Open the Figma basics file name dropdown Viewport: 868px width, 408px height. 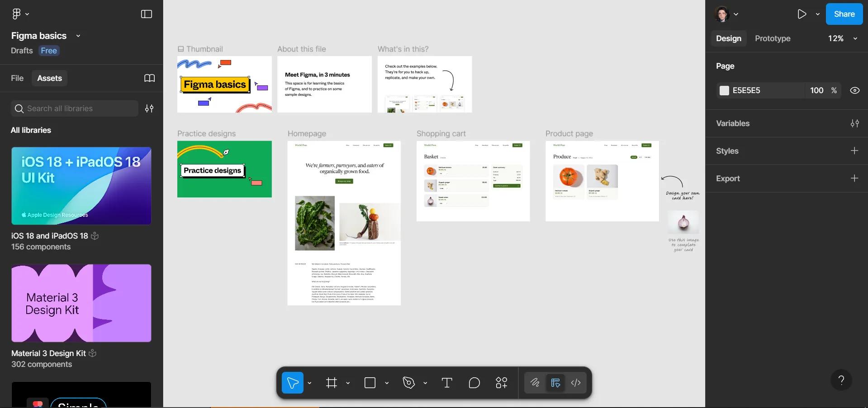click(78, 36)
